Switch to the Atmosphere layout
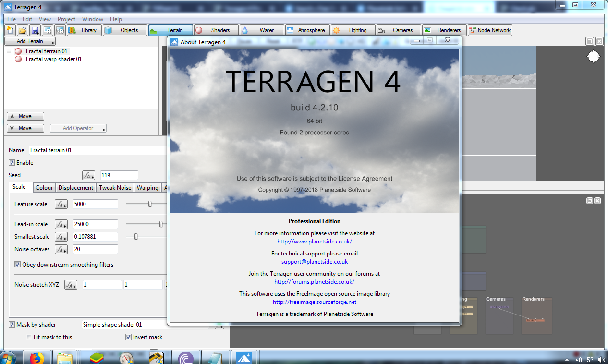 (307, 30)
